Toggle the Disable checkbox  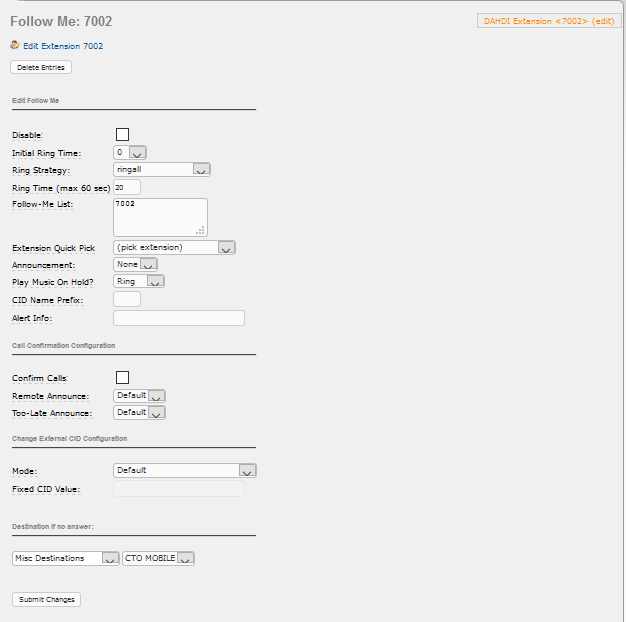coord(123,135)
